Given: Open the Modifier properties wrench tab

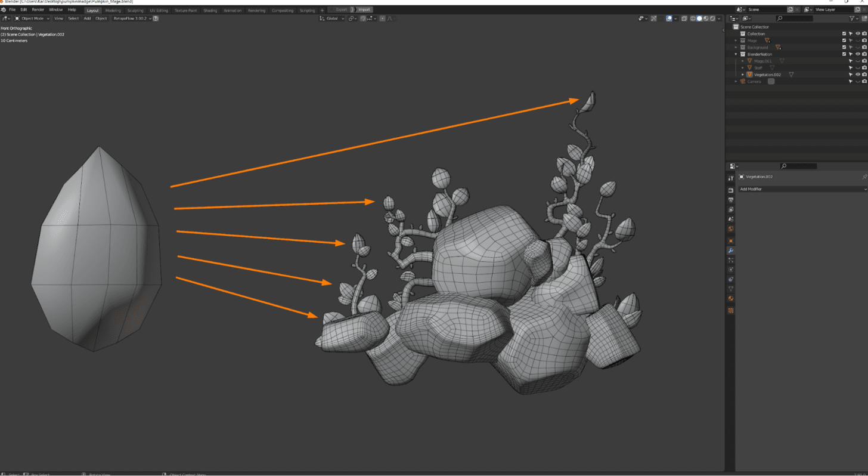Looking at the screenshot, I should [x=731, y=251].
